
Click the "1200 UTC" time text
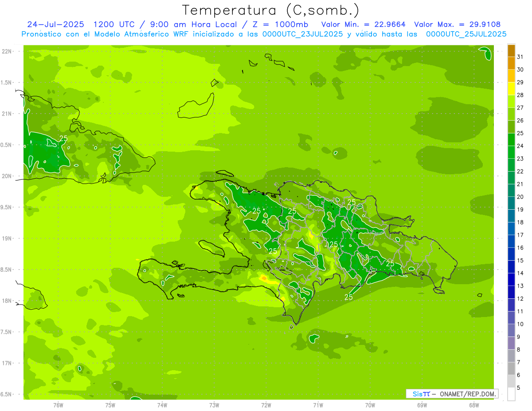pos(113,24)
